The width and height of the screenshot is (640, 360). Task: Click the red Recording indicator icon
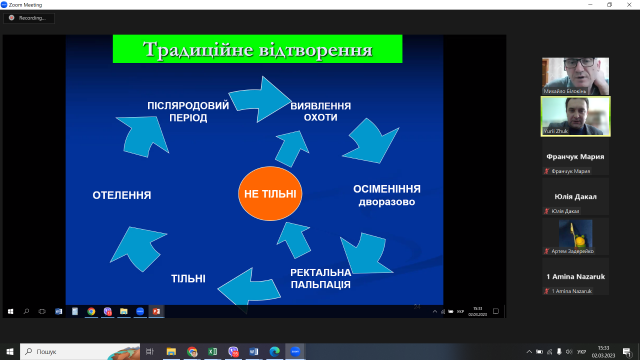click(11, 18)
